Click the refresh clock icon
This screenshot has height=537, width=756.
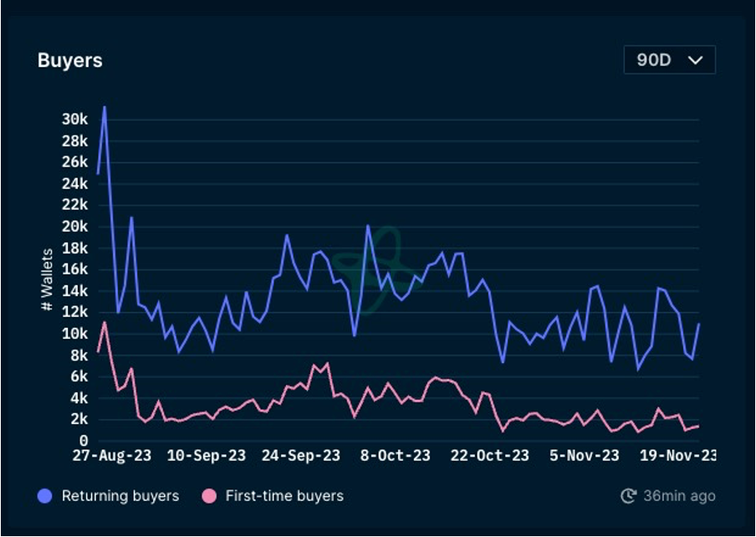coord(628,496)
